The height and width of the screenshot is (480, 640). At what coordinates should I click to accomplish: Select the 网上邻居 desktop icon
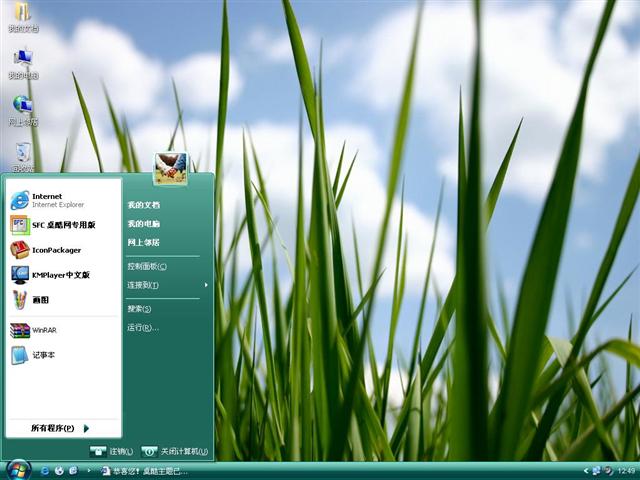(23, 111)
